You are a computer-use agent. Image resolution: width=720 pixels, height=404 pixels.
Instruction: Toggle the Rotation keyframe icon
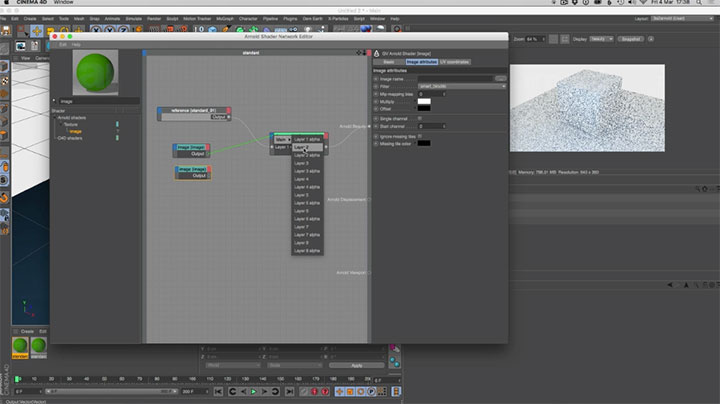(x=360, y=392)
